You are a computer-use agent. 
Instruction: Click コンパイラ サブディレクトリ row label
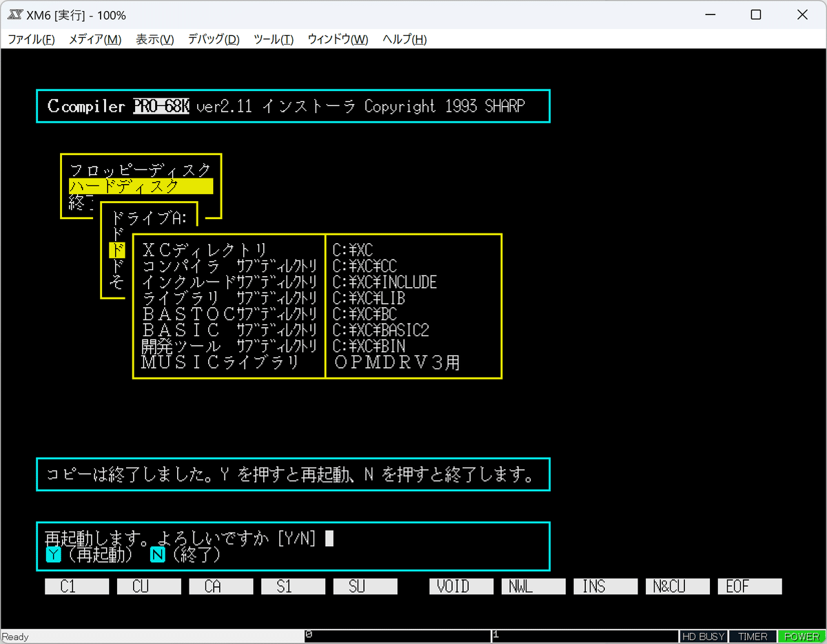[x=229, y=266]
